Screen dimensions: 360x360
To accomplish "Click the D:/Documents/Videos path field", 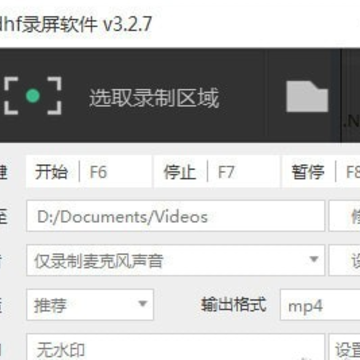I will click(176, 216).
